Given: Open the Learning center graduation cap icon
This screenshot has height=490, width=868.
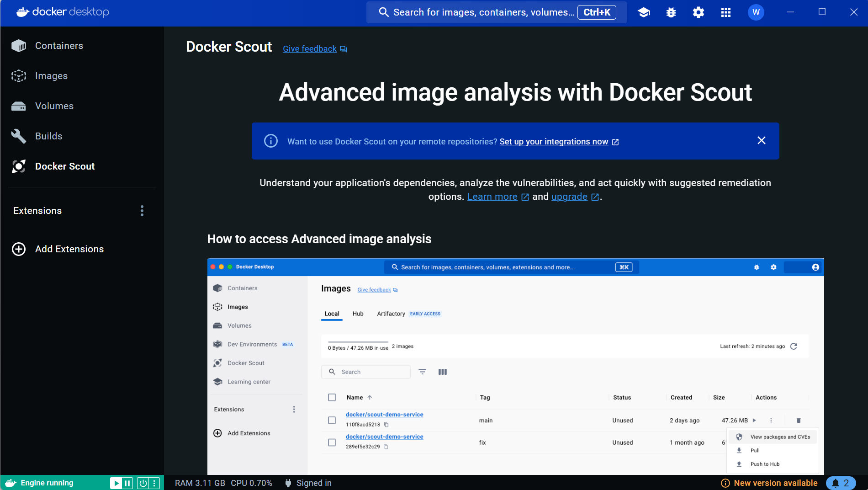Looking at the screenshot, I should [x=644, y=12].
